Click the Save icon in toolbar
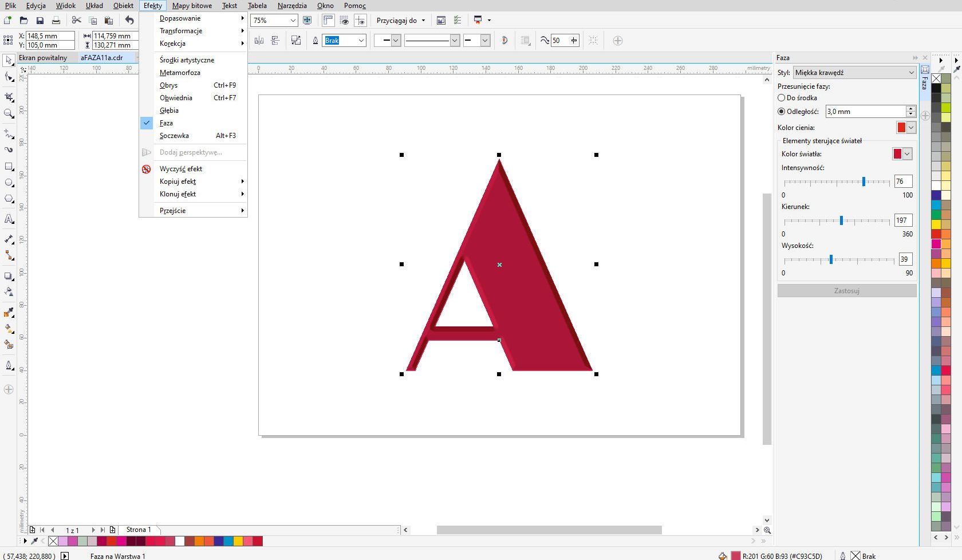This screenshot has height=560, width=962. pos(40,21)
